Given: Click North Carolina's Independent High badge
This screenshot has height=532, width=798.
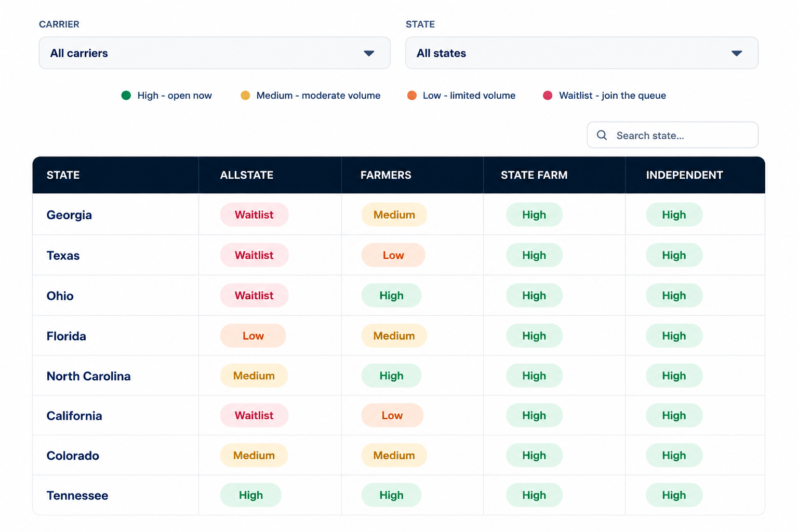Looking at the screenshot, I should 674,376.
